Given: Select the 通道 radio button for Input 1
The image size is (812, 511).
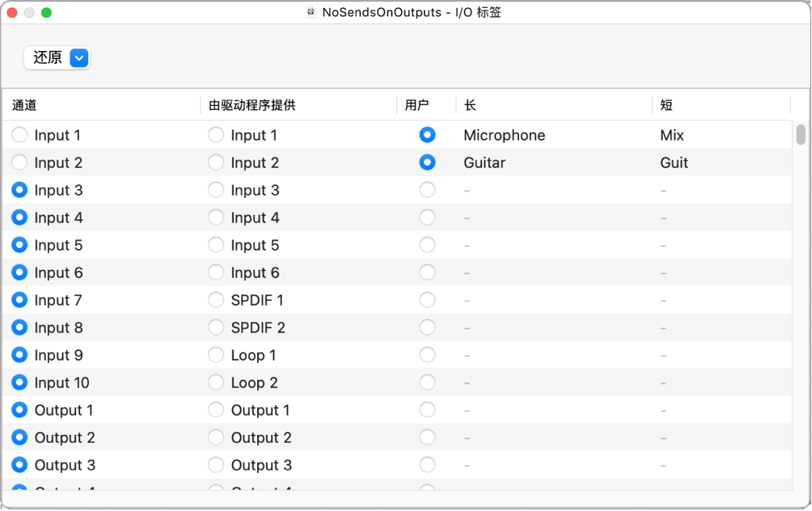Looking at the screenshot, I should coord(19,135).
